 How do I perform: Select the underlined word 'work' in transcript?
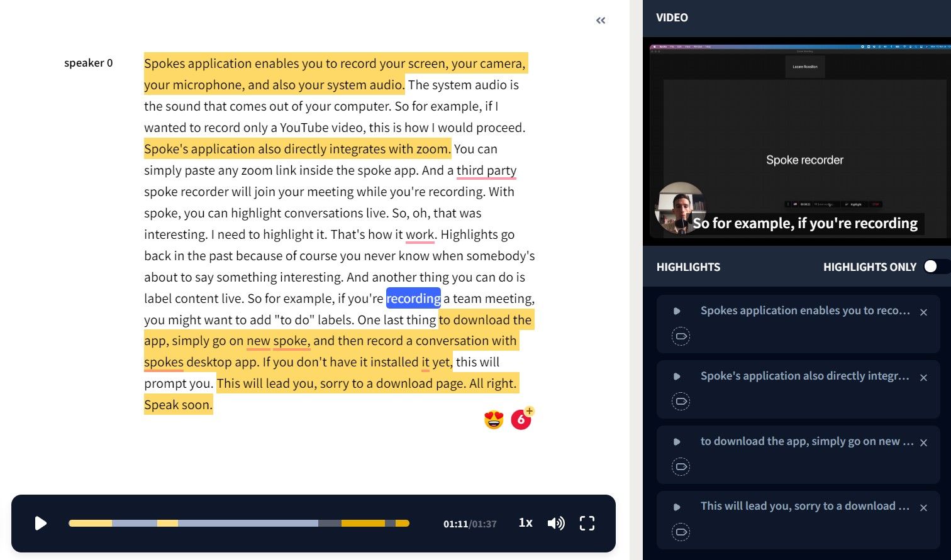click(x=420, y=234)
